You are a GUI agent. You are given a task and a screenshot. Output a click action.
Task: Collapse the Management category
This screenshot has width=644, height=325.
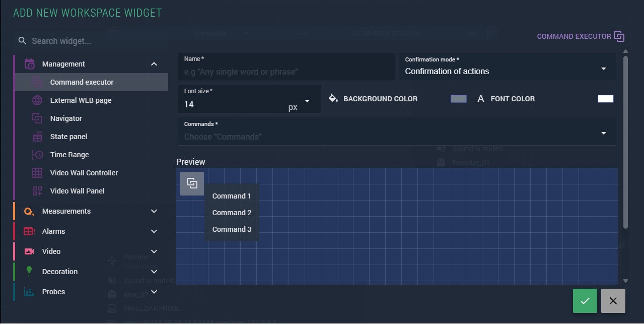tap(154, 64)
